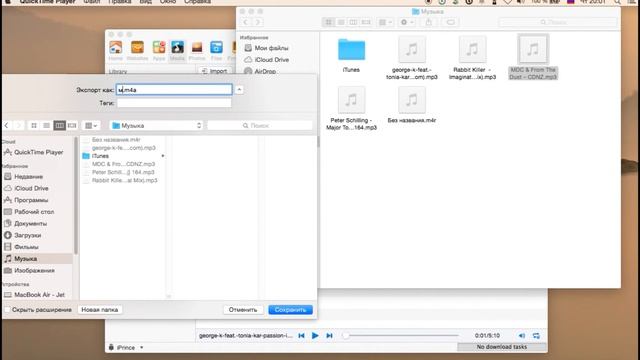This screenshot has width=640, height=360.
Task: Go back in the save dialog browser
Action: click(7, 125)
